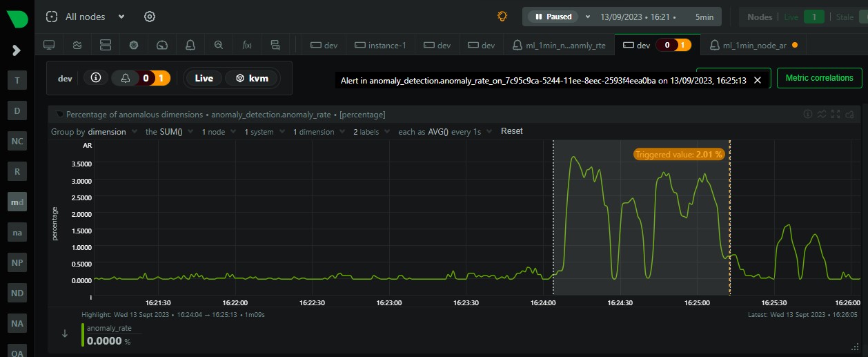Open the space settings gear icon

[x=150, y=17]
